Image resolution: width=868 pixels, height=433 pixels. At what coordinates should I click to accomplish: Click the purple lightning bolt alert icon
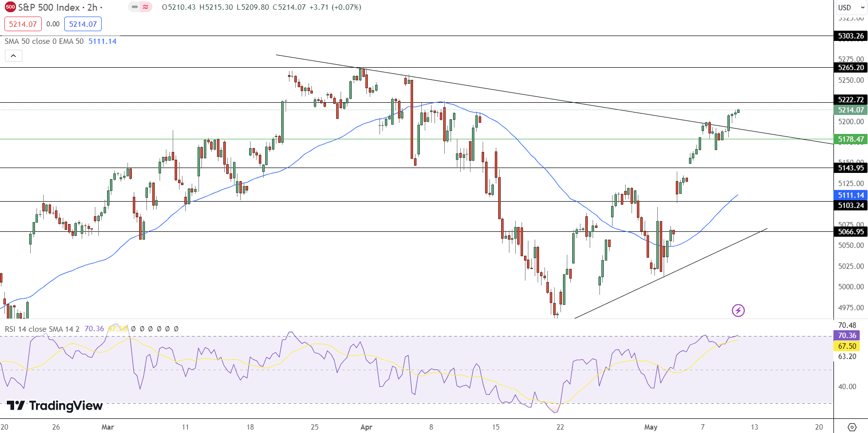[x=738, y=310]
